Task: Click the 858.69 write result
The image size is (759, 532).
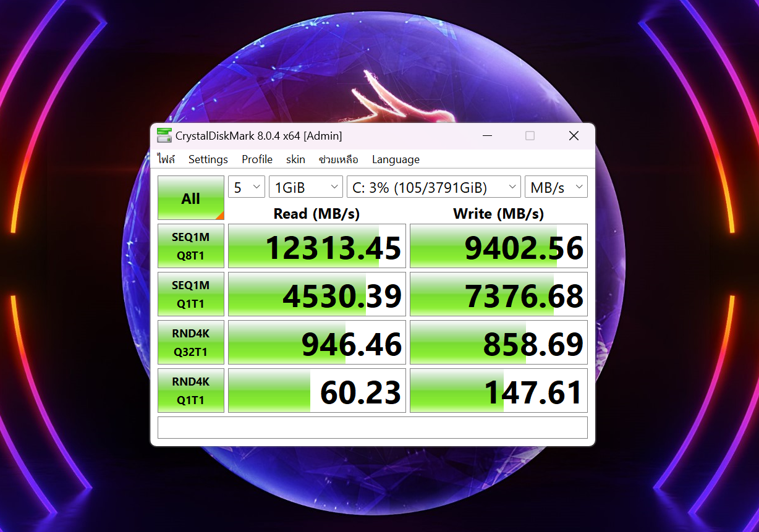Action: click(x=499, y=342)
